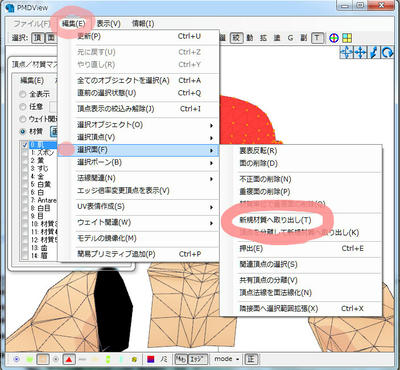This screenshot has height=370, width=400.
Task: Click the first four-arrow move icon in the viewport
Action: pos(346,53)
